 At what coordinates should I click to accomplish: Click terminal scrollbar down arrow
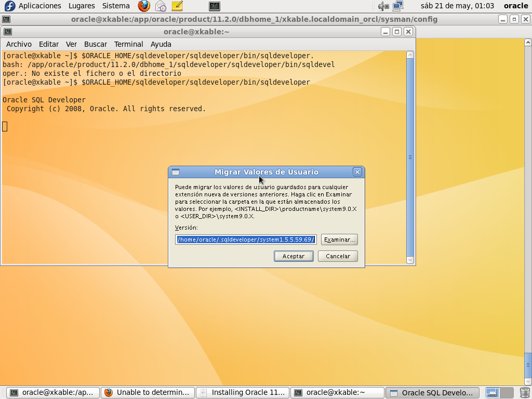pyautogui.click(x=410, y=260)
